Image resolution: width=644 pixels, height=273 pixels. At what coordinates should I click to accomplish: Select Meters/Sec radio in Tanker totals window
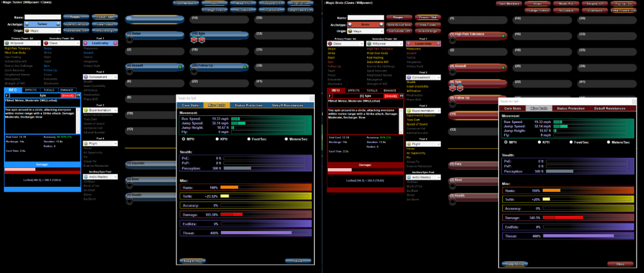coord(287,139)
